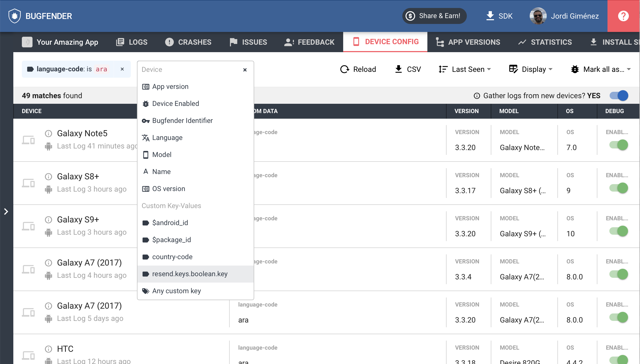Screen dimensions: 640x364
Task: Remove the language-code filter chip
Action: 122,69
